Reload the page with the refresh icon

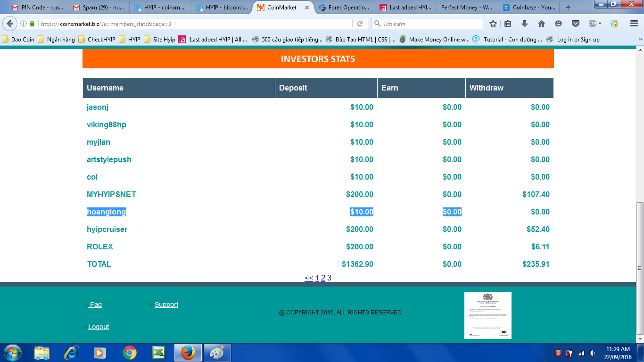pyautogui.click(x=360, y=24)
